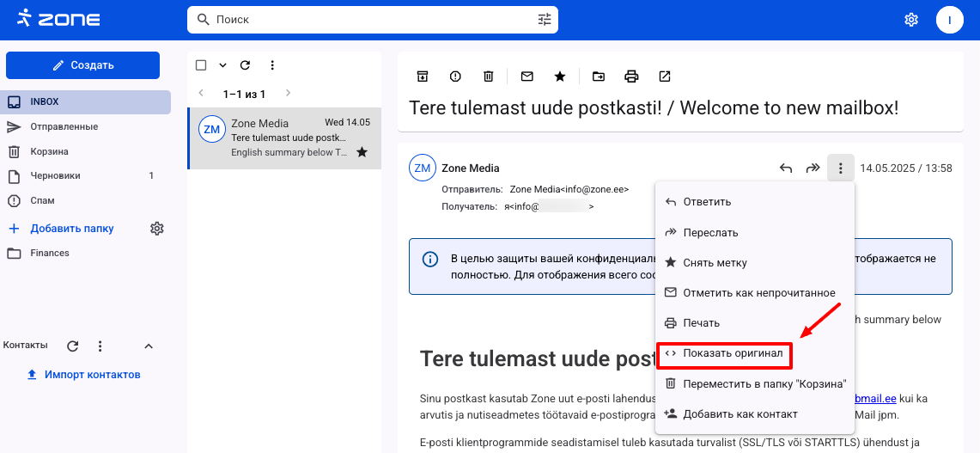Click the archive icon in message toolbar

(x=422, y=77)
